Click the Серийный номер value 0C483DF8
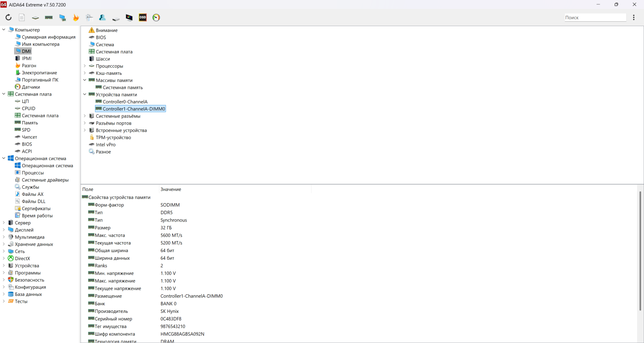The height and width of the screenshot is (343, 644). 171,319
